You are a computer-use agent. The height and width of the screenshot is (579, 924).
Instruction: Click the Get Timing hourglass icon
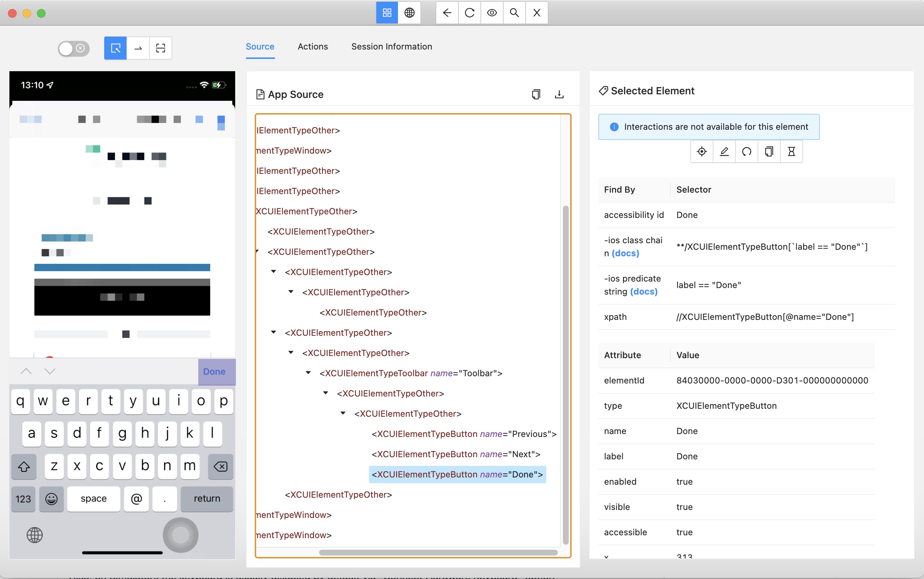click(x=791, y=152)
